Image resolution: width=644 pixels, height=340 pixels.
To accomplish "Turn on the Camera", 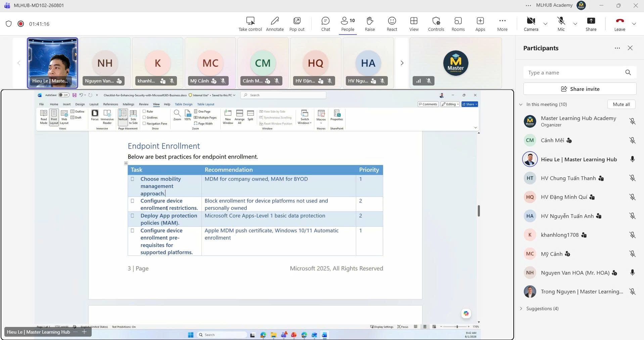I will point(531,24).
